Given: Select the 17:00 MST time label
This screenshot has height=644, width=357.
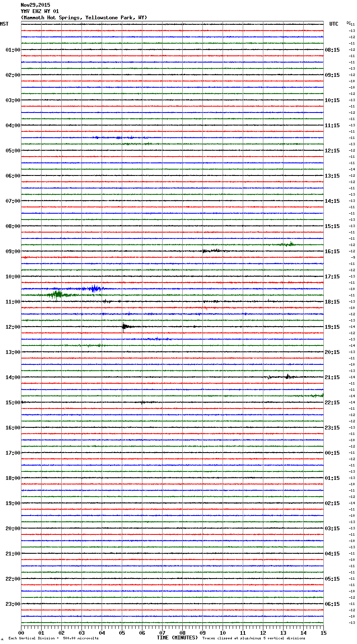Looking at the screenshot, I should [13, 453].
